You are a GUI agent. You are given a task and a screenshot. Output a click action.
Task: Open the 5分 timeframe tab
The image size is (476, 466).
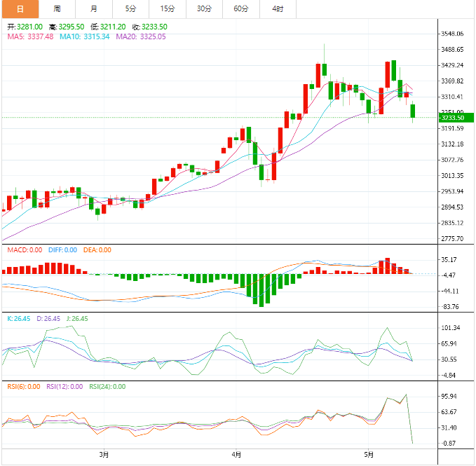coord(131,9)
